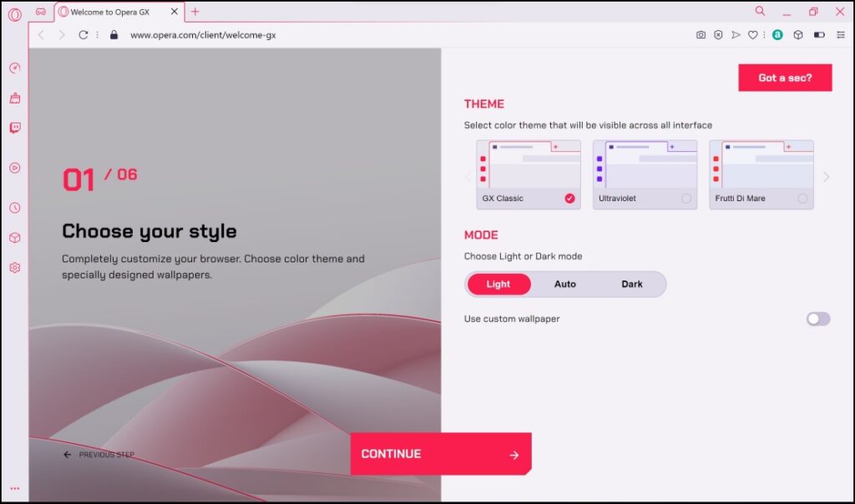Add page to bookmarks with heart icon
This screenshot has height=504, width=855.
752,35
